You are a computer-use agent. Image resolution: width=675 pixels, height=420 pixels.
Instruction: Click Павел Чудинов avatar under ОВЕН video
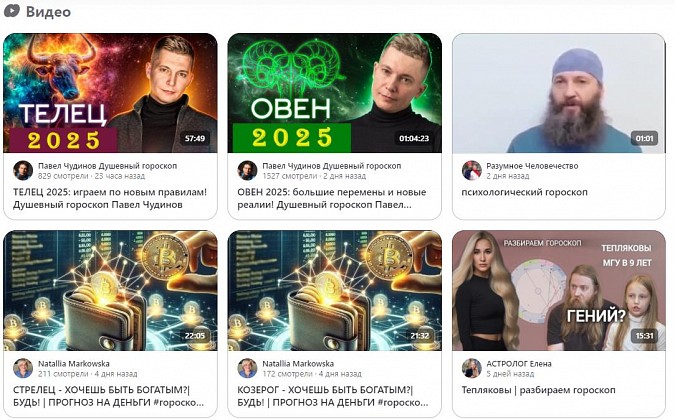pyautogui.click(x=247, y=170)
